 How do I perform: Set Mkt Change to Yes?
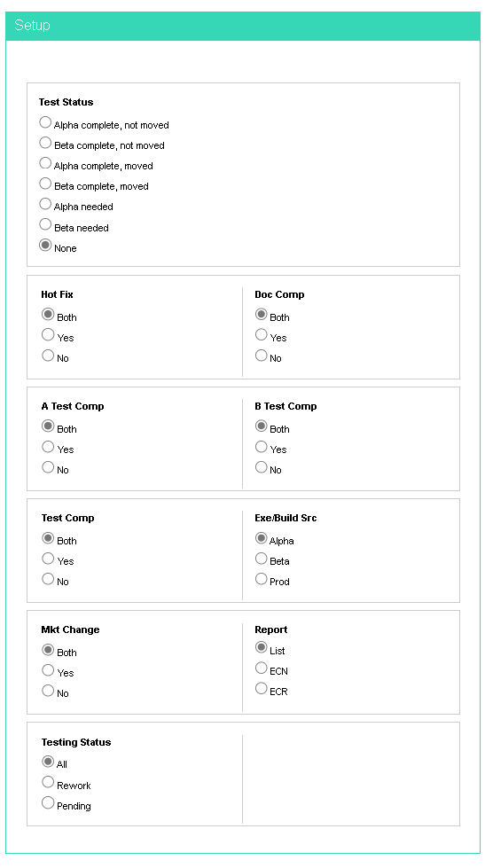pos(48,669)
